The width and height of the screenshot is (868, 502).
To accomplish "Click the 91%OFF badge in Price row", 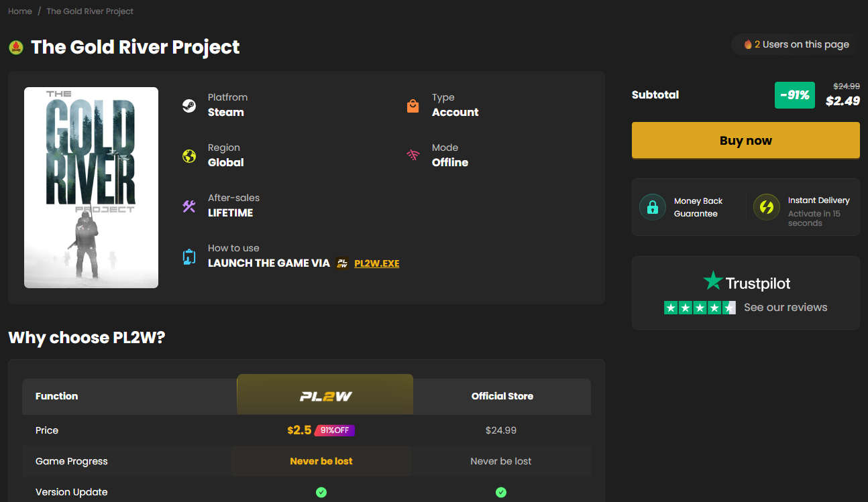I will (x=335, y=430).
